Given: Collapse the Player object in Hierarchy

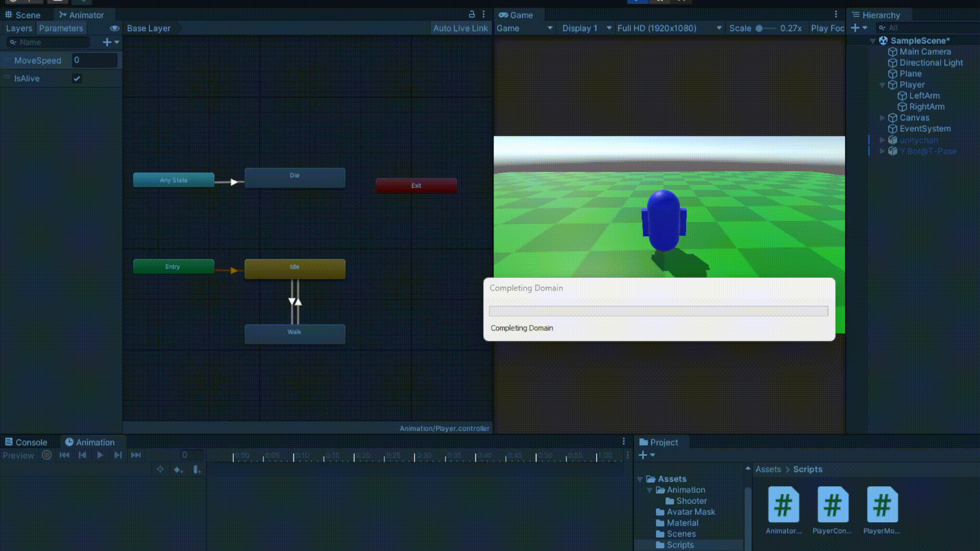Looking at the screenshot, I should tap(883, 85).
